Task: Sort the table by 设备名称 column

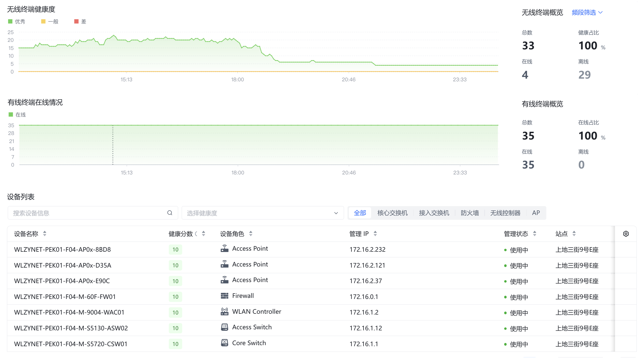Action: (x=45, y=234)
